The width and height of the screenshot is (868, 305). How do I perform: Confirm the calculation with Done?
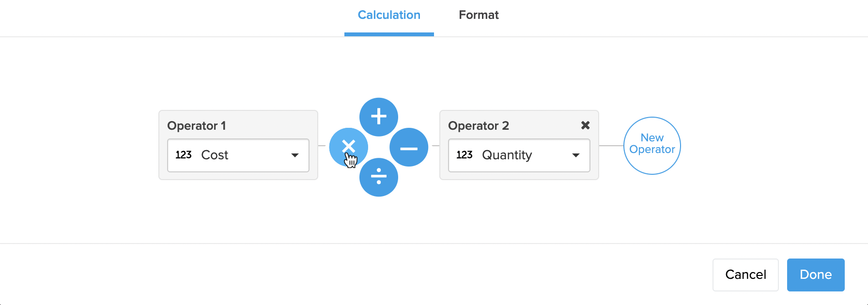pos(815,275)
